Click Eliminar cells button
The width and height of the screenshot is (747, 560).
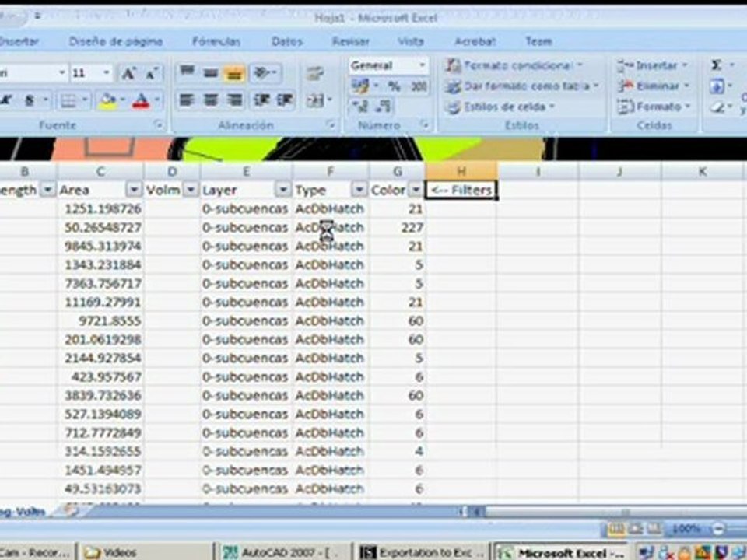[653, 86]
